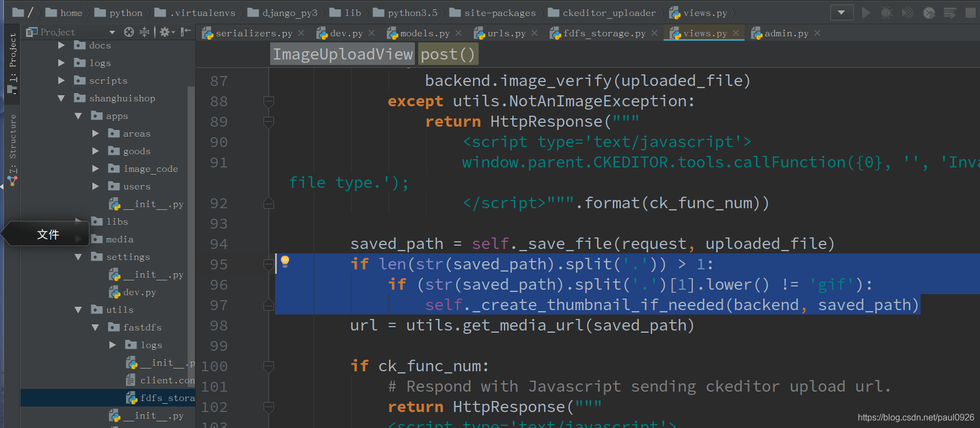This screenshot has width=980, height=428.
Task: Open dev.py in the settings folder
Action: [x=133, y=292]
